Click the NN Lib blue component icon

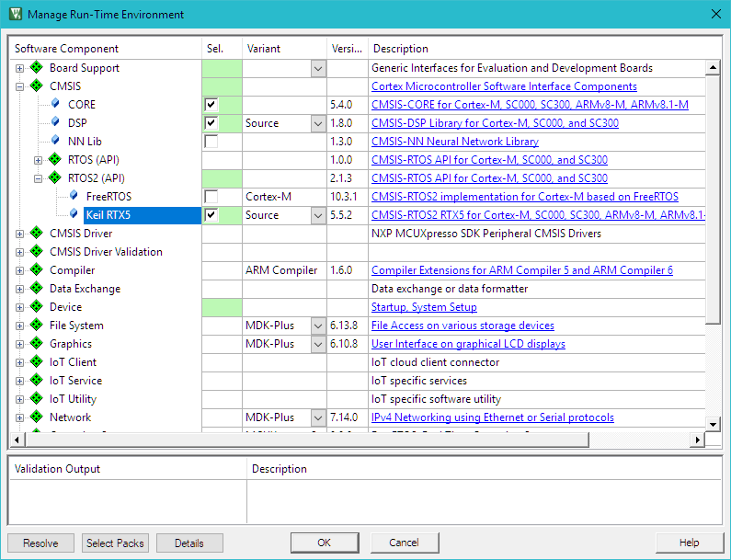click(55, 141)
